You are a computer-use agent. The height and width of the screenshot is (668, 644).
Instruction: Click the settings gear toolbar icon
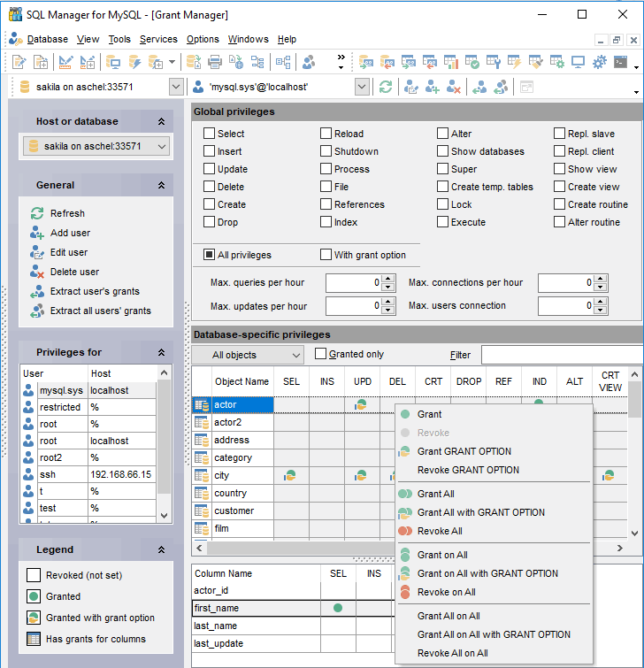pos(599,62)
